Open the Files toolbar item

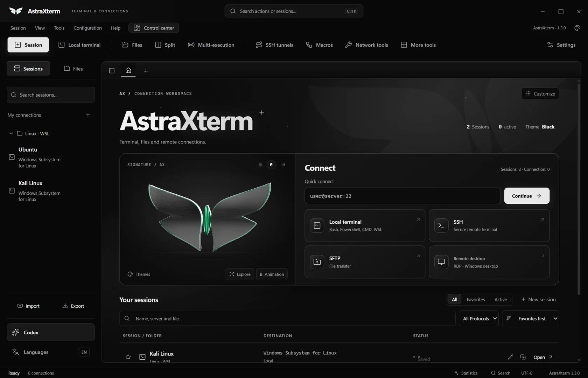132,45
